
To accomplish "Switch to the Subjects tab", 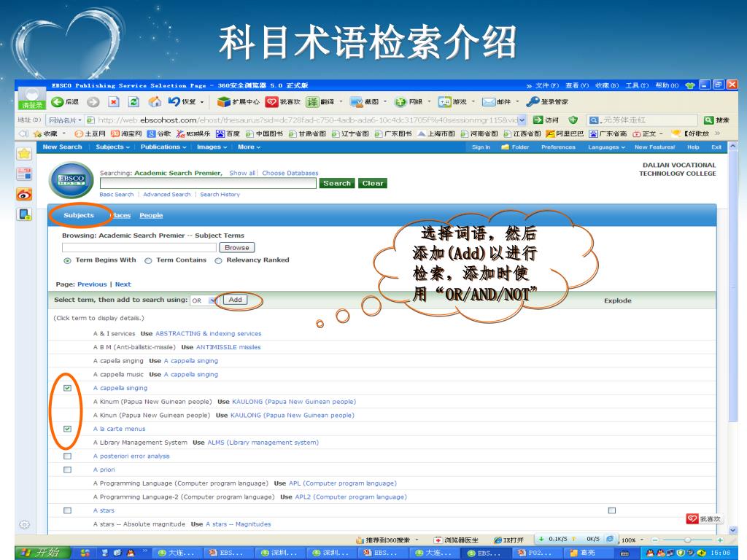I will [x=79, y=215].
